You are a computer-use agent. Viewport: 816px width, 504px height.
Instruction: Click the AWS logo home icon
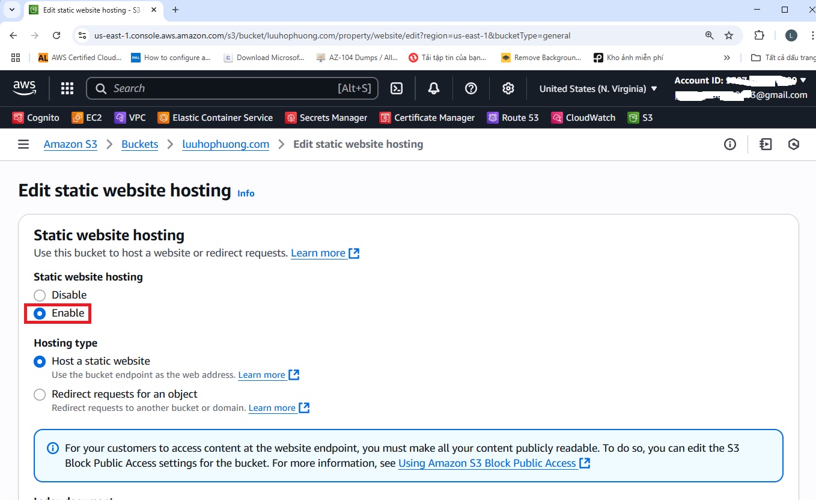25,88
